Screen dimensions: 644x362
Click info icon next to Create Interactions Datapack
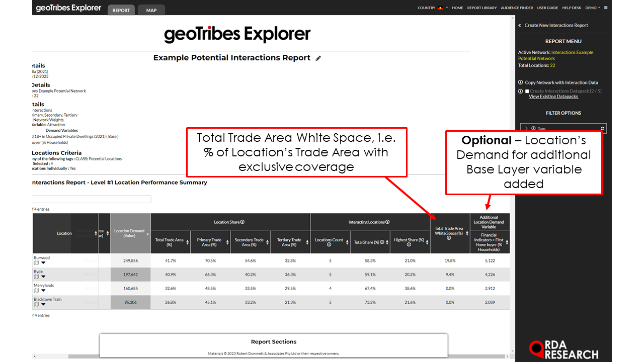(x=520, y=92)
